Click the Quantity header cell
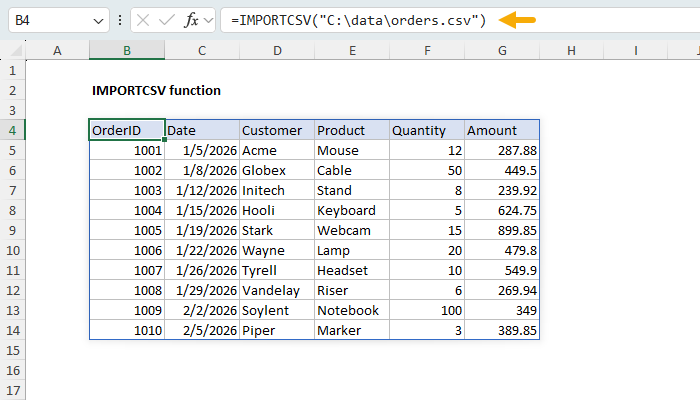Screen dimensions: 700x400 point(427,130)
